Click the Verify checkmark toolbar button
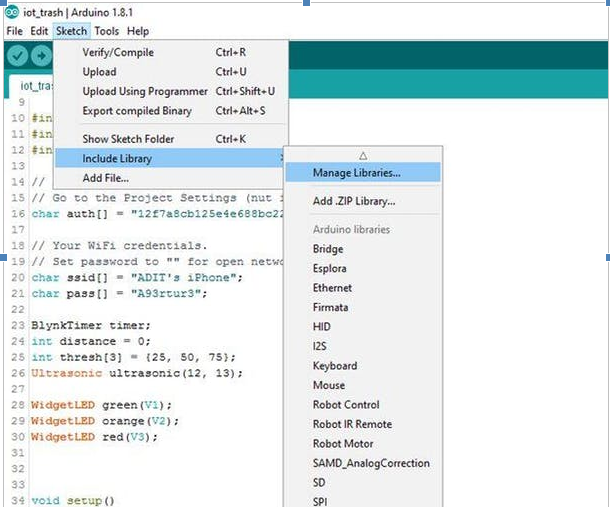This screenshot has width=610, height=507. pyautogui.click(x=17, y=56)
